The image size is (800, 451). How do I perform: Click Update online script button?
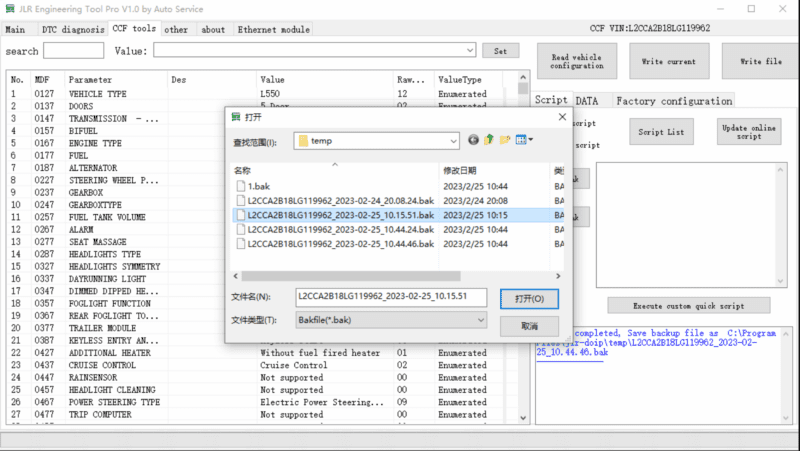[x=749, y=132]
